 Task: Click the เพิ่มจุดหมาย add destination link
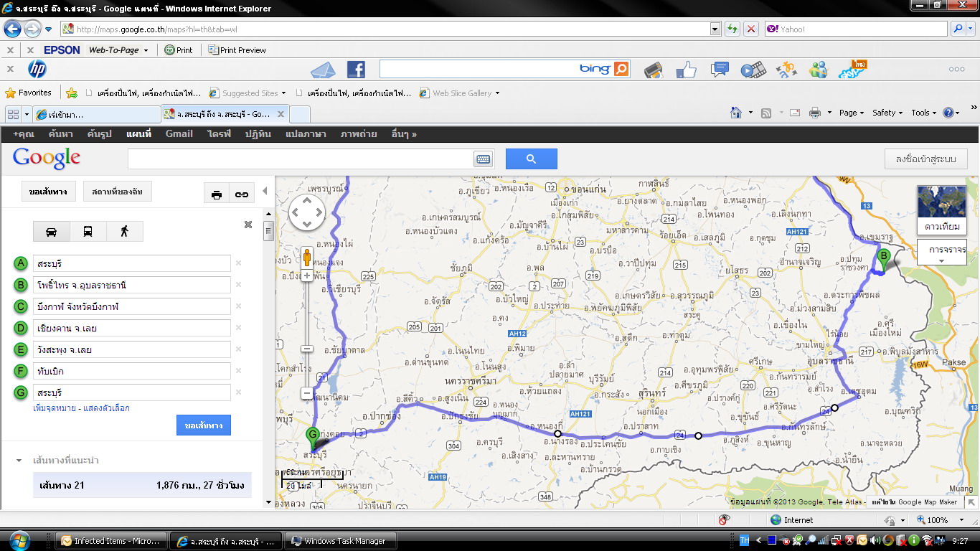click(x=57, y=408)
